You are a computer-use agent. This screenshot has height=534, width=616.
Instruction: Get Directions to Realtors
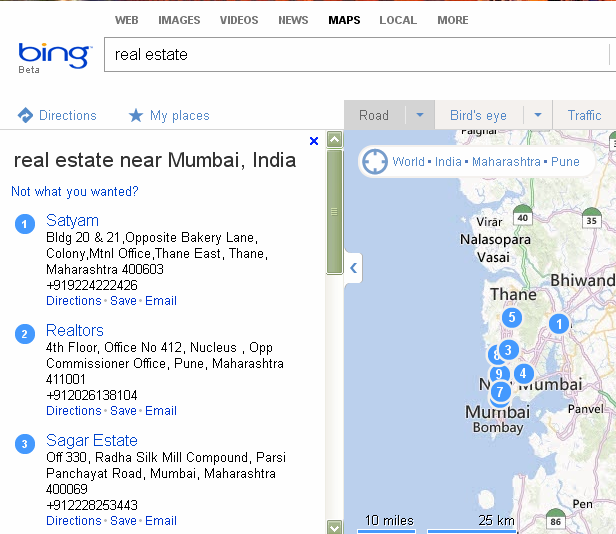[x=74, y=411]
